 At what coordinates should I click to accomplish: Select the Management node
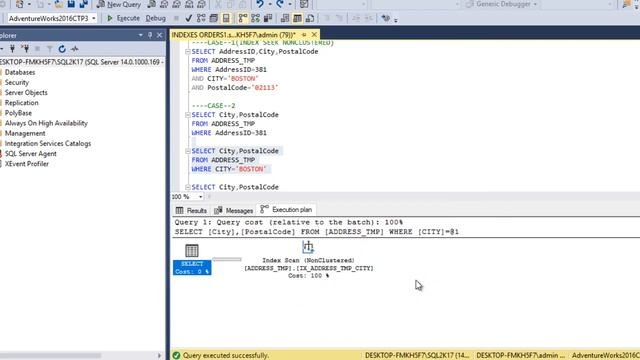(x=25, y=133)
